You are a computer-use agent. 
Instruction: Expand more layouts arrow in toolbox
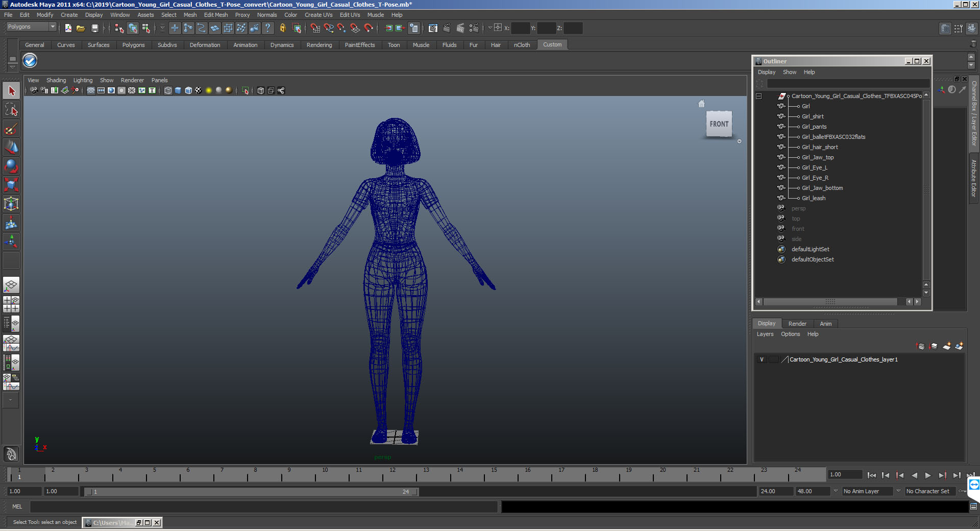click(10, 400)
